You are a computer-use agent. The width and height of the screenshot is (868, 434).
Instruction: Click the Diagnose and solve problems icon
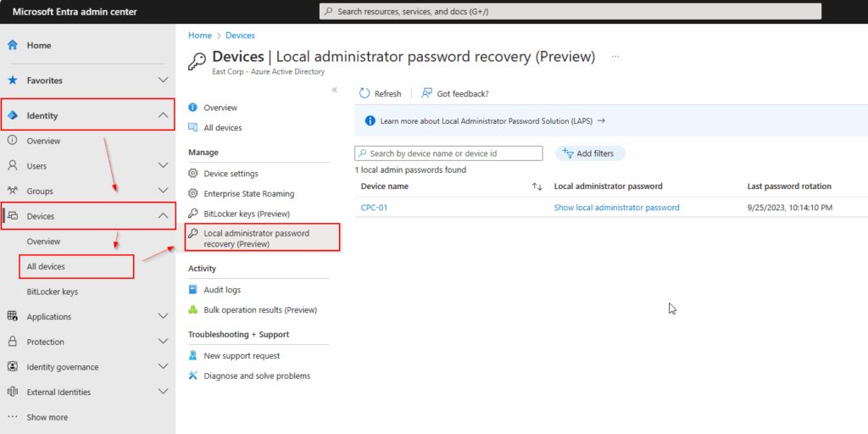[x=193, y=376]
